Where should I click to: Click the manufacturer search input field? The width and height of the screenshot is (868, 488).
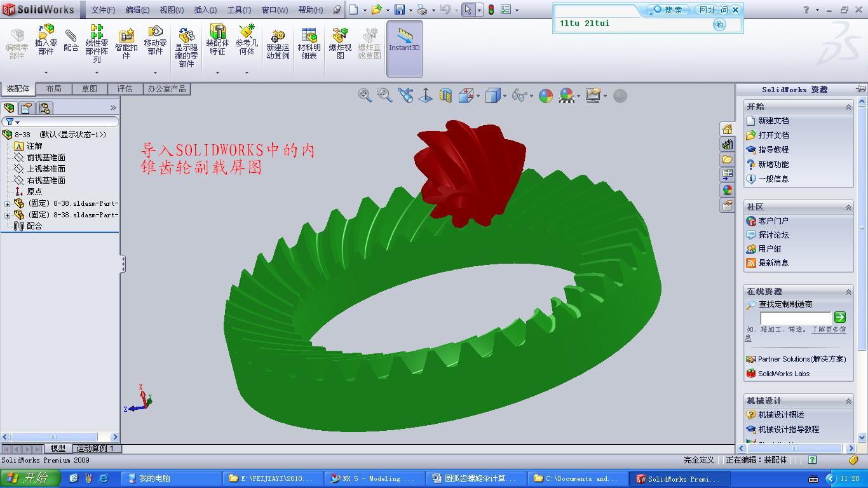[x=796, y=317]
